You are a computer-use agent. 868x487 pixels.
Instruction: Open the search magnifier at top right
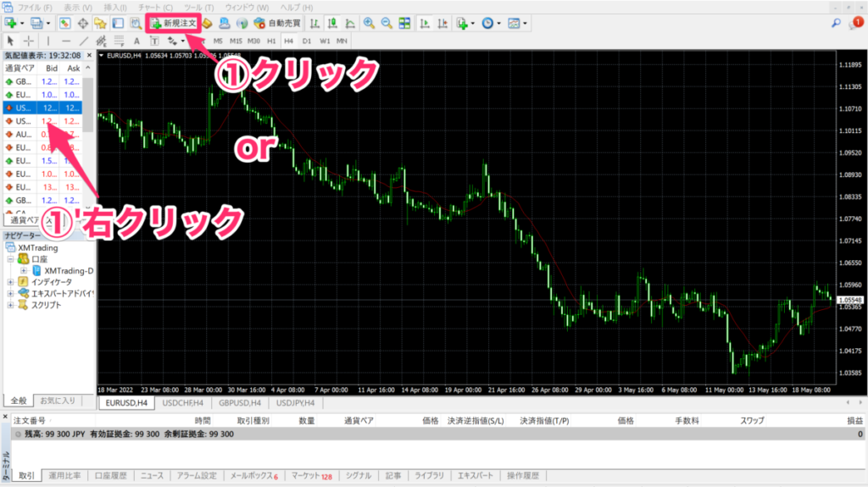(836, 23)
